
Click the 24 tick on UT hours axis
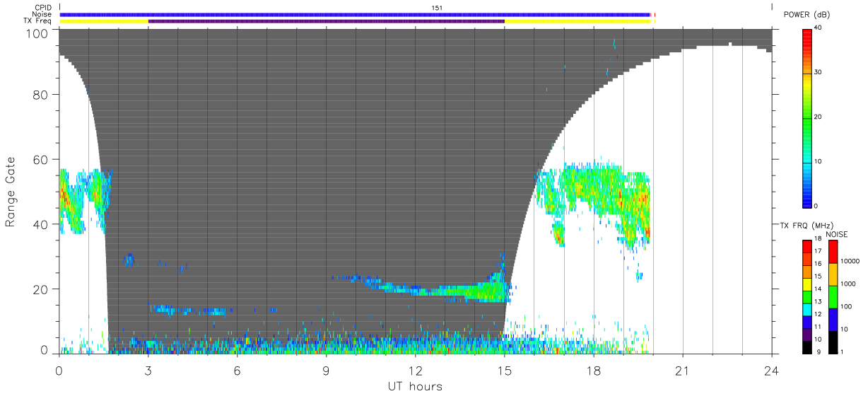click(771, 370)
